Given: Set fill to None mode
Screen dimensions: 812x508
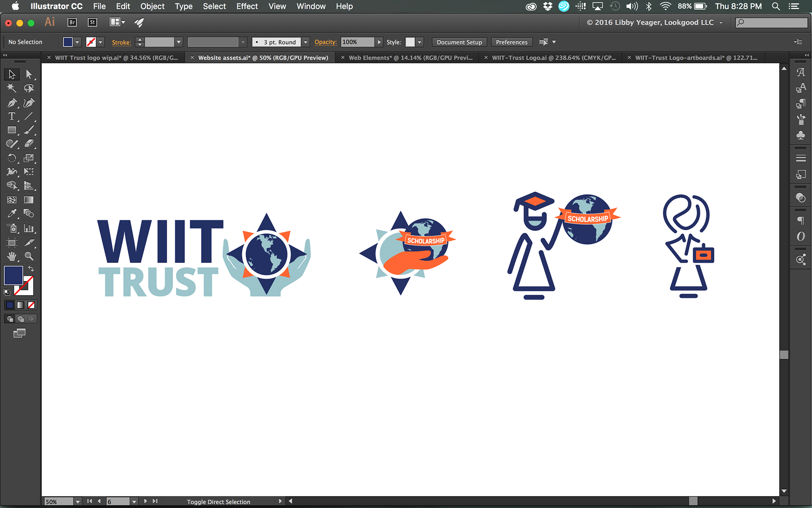Looking at the screenshot, I should point(31,305).
